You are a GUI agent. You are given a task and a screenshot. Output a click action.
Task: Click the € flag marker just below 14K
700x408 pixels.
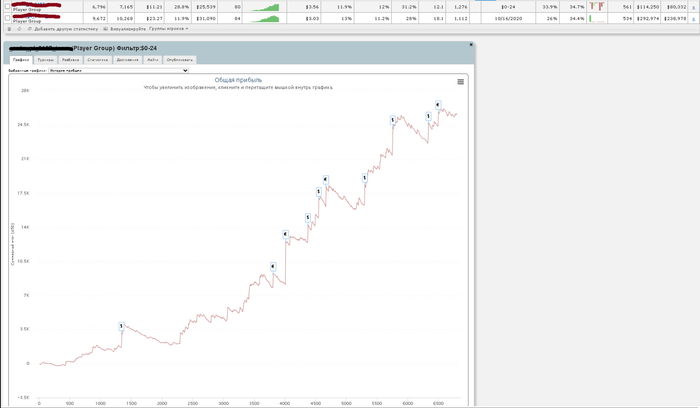click(286, 234)
